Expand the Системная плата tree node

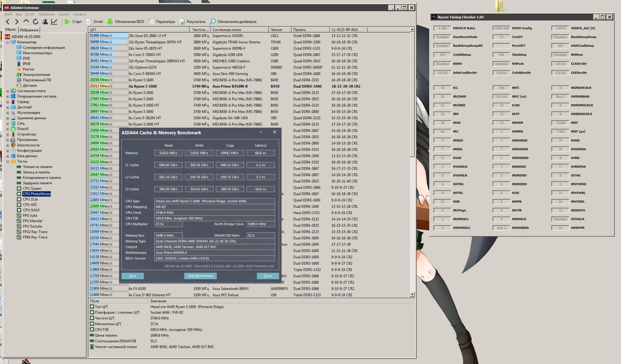(8, 91)
